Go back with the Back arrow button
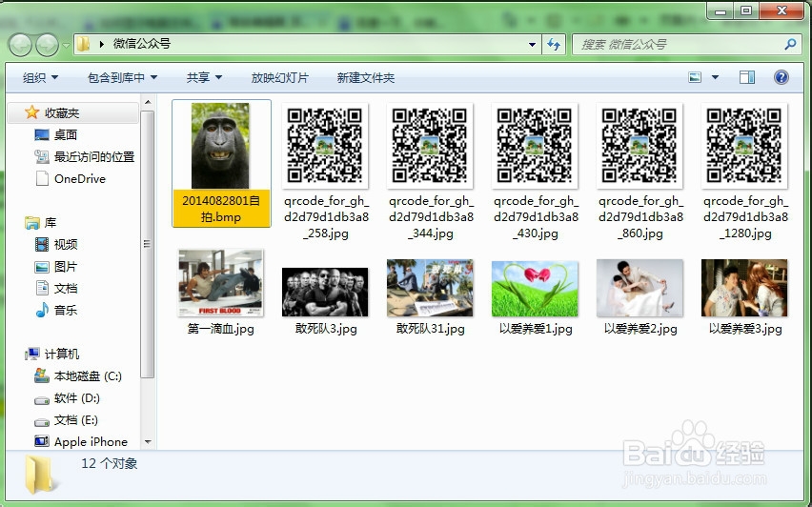Screen dimensions: 812x507 (x=21, y=45)
